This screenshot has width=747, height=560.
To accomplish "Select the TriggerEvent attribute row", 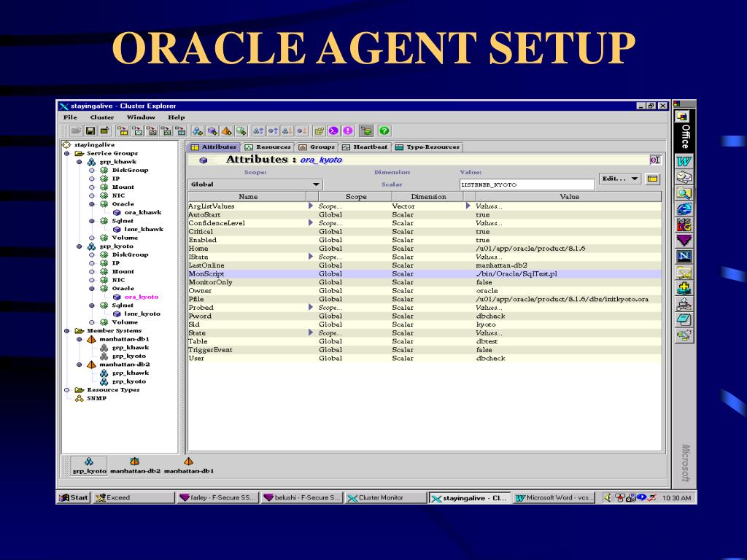I will [x=425, y=350].
